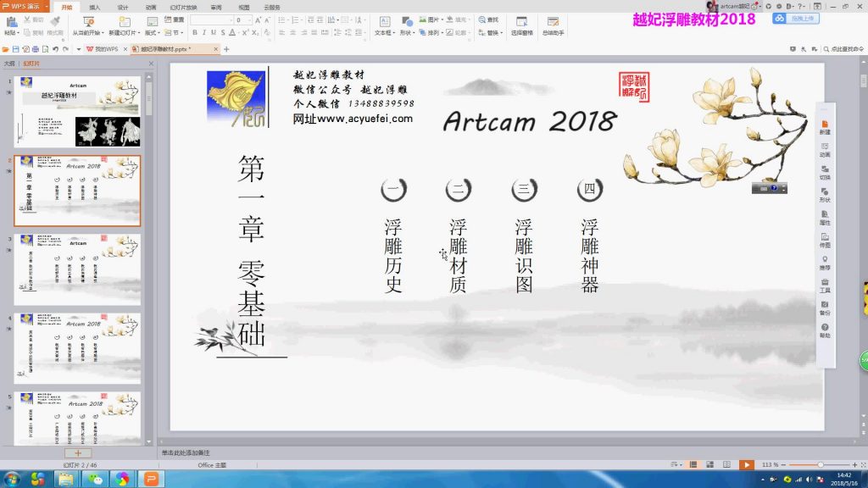The width and height of the screenshot is (868, 488).
Task: Open the Shapes (形状) gallery icon
Action: (x=407, y=22)
